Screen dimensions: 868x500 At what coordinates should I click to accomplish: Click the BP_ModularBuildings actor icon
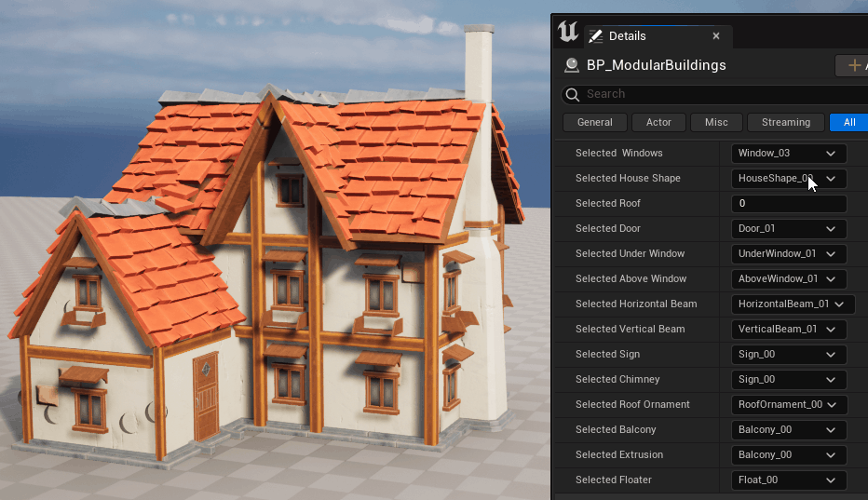[571, 65]
